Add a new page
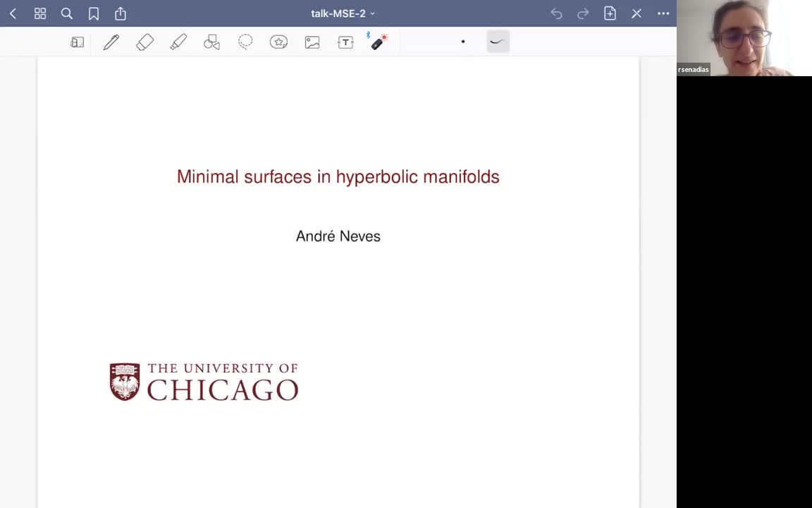The image size is (812, 508). (x=610, y=13)
